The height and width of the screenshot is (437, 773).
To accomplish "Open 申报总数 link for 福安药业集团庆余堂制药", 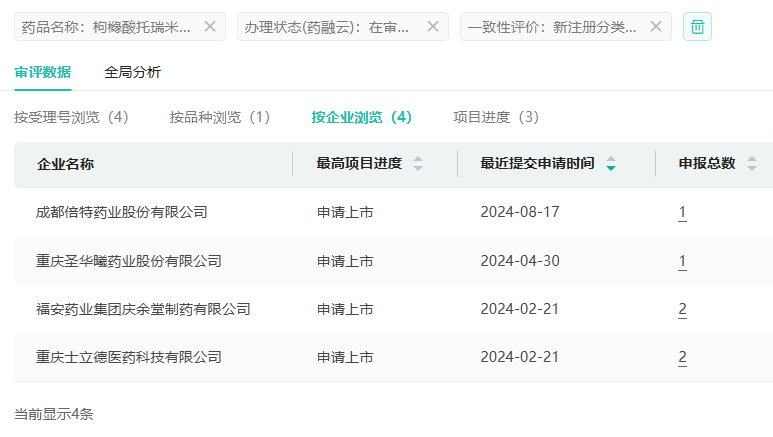I will 682,309.
